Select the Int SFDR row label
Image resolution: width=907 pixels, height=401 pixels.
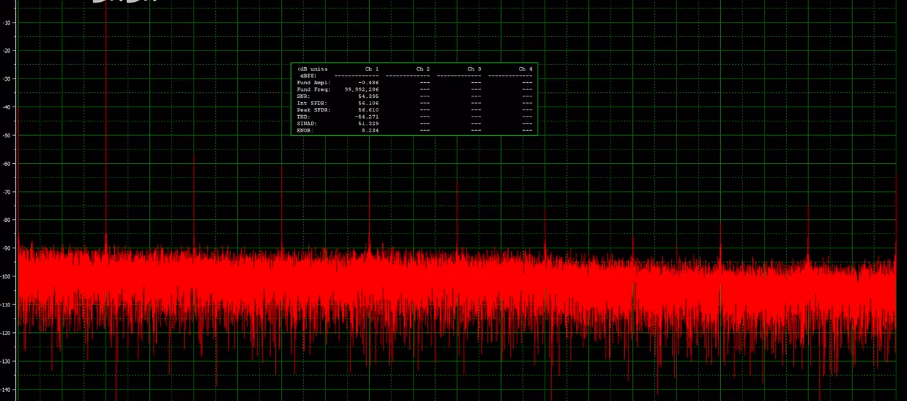click(312, 103)
